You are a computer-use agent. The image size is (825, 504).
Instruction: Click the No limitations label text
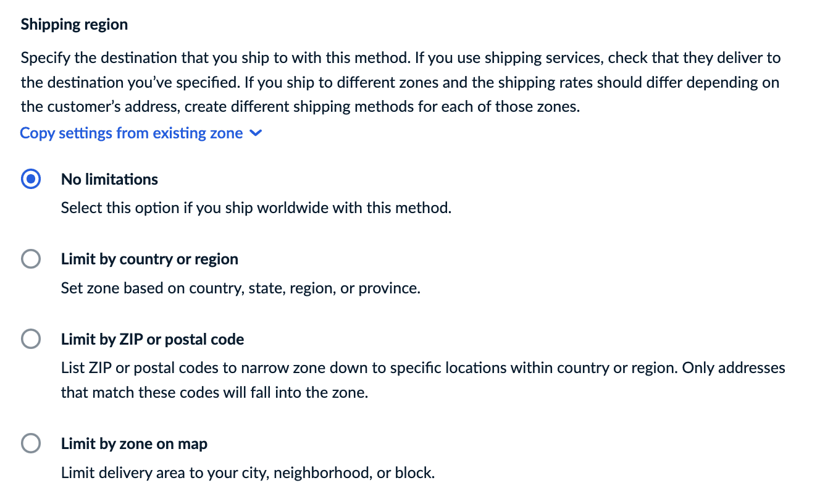(109, 179)
